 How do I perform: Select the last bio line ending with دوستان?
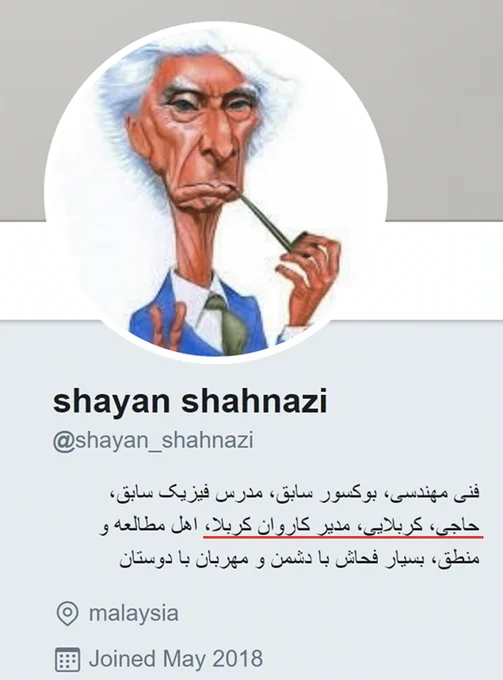pyautogui.click(x=299, y=559)
